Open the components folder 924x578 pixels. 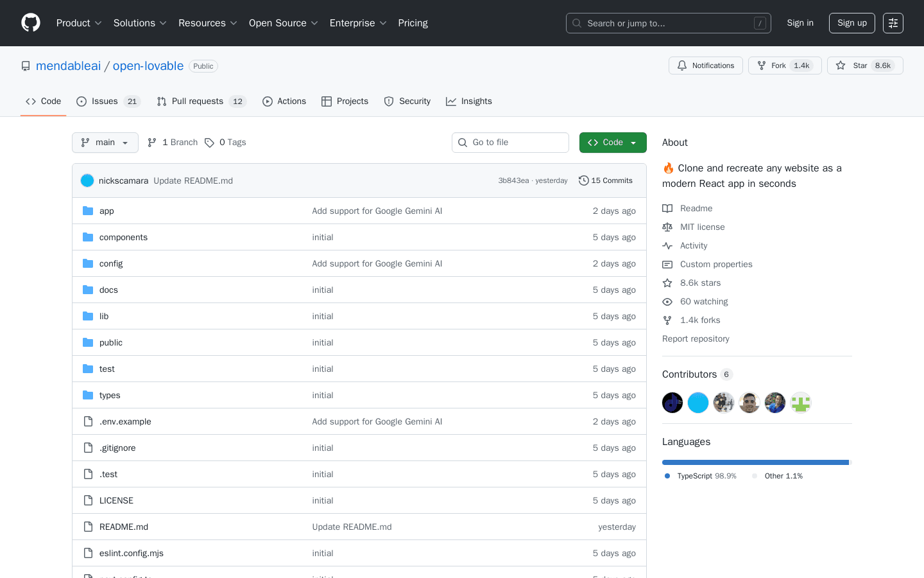coord(123,237)
